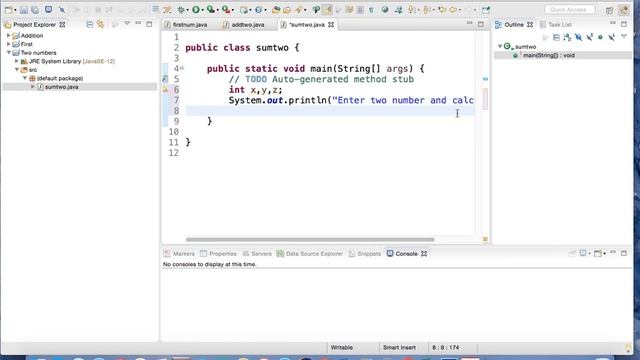Click the Previous Annotation toolbar icon
The height and width of the screenshot is (360, 640).
click(x=427, y=9)
